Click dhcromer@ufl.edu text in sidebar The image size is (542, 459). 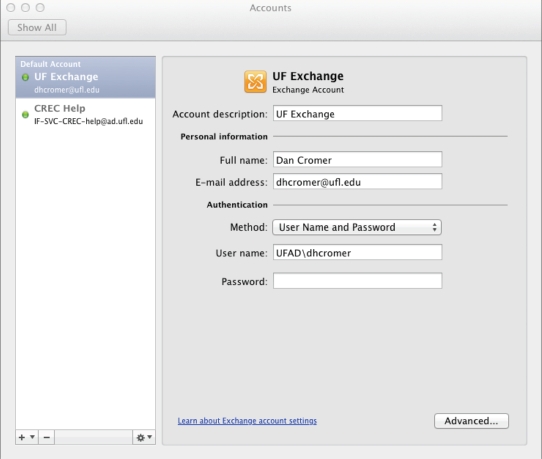[67, 90]
